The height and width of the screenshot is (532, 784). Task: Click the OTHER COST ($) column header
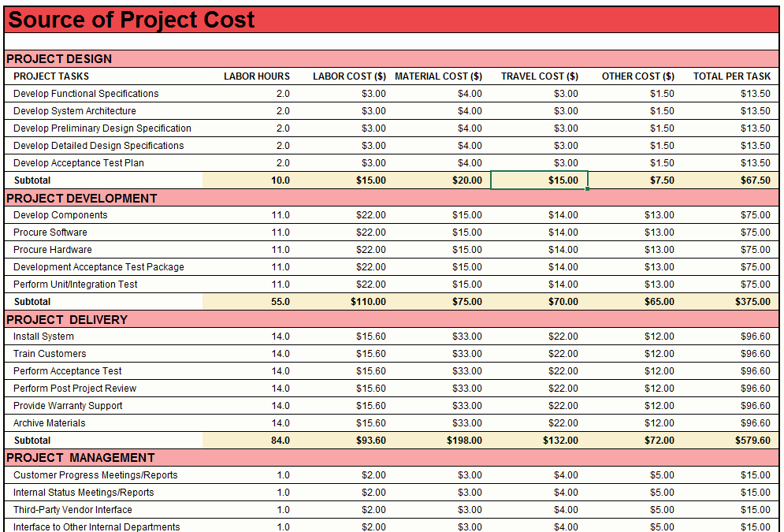click(x=637, y=76)
